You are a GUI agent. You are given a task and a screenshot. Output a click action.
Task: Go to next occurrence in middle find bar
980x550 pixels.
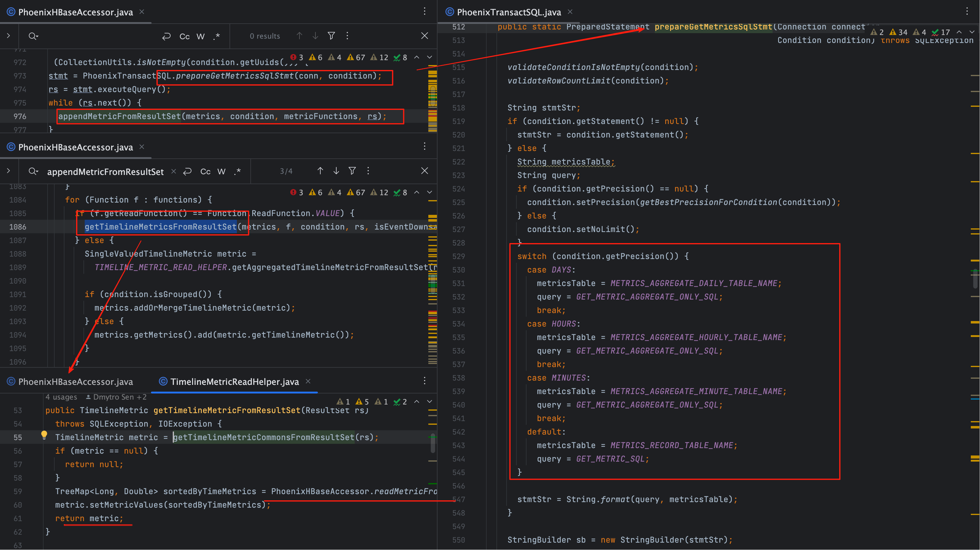[336, 171]
